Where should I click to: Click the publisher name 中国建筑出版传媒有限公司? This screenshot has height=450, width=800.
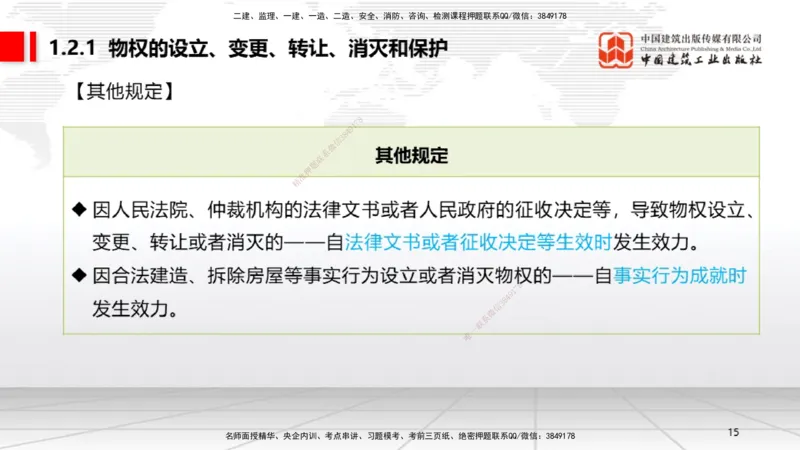click(701, 38)
